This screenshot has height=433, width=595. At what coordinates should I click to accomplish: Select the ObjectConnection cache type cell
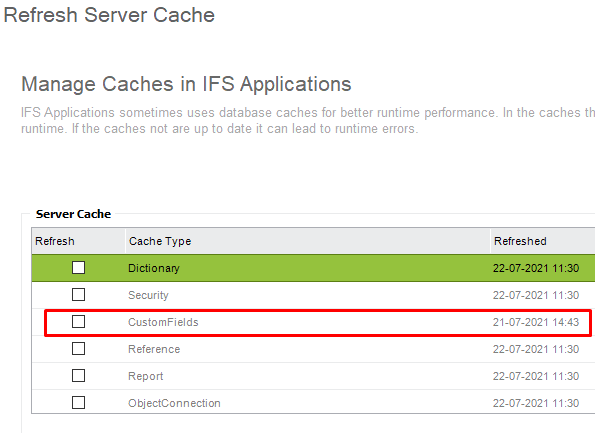coord(308,403)
